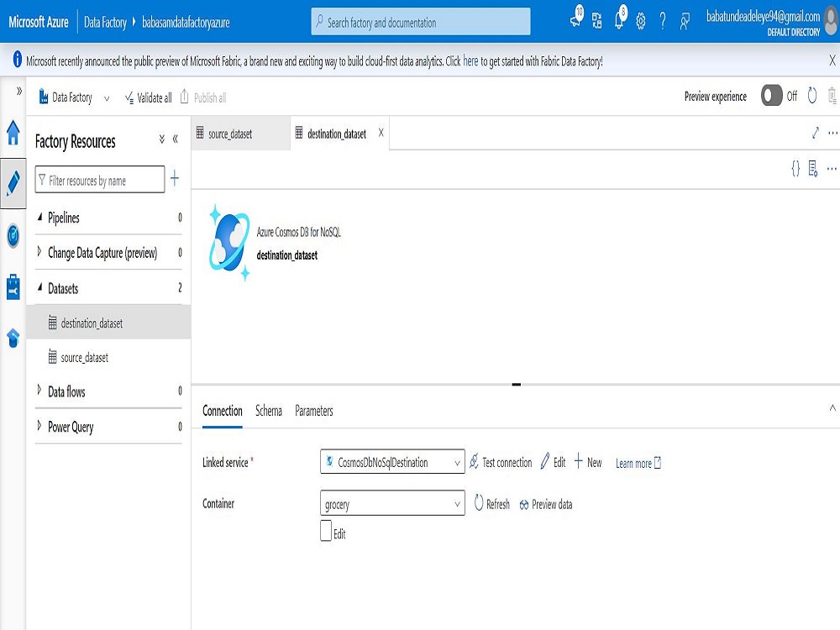Open the Monitor gauge icon in sidebar
The image size is (840, 630).
(x=13, y=235)
